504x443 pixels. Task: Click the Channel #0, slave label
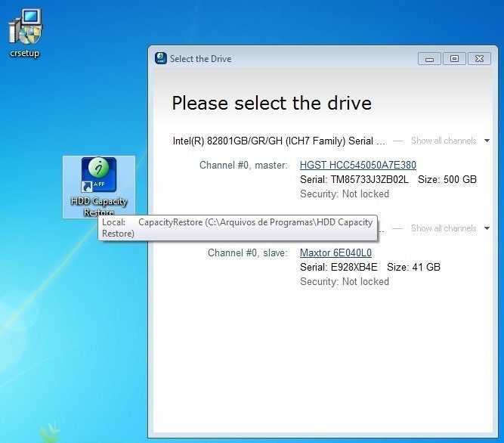248,253
